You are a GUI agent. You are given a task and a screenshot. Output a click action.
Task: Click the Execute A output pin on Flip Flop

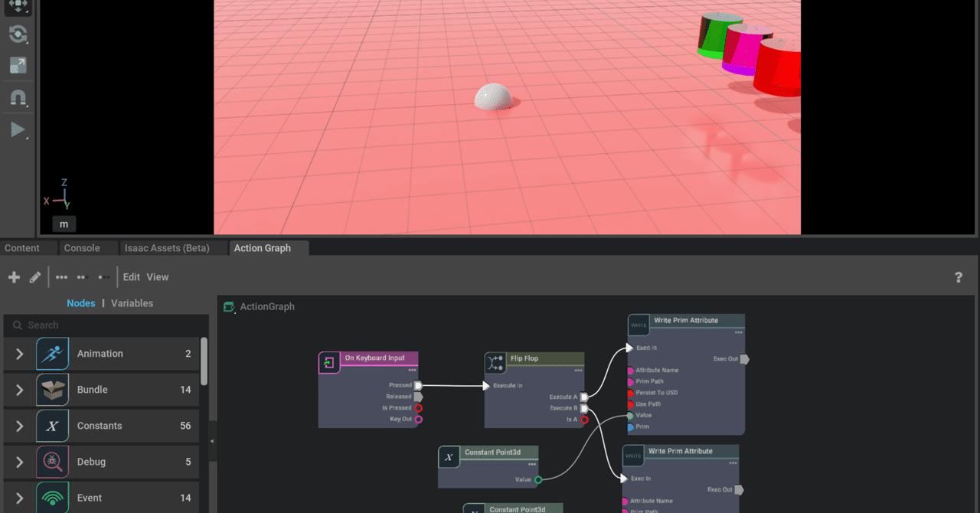pyautogui.click(x=583, y=397)
